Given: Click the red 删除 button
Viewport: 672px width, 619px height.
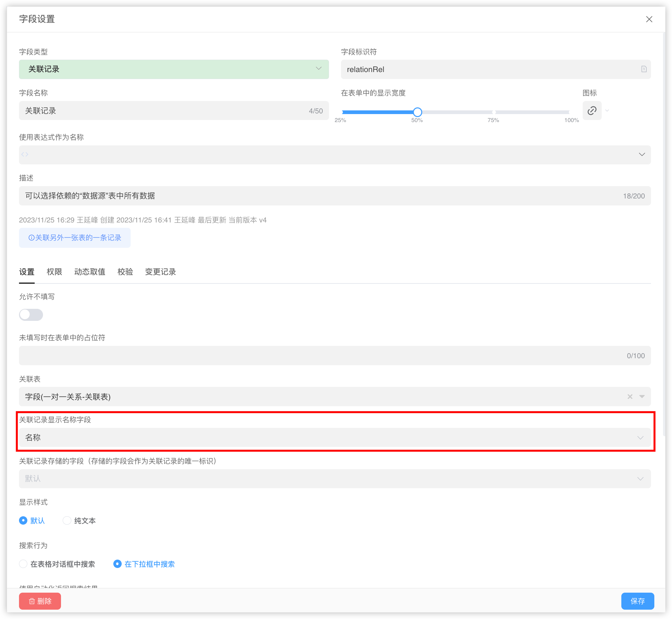Looking at the screenshot, I should coord(40,601).
